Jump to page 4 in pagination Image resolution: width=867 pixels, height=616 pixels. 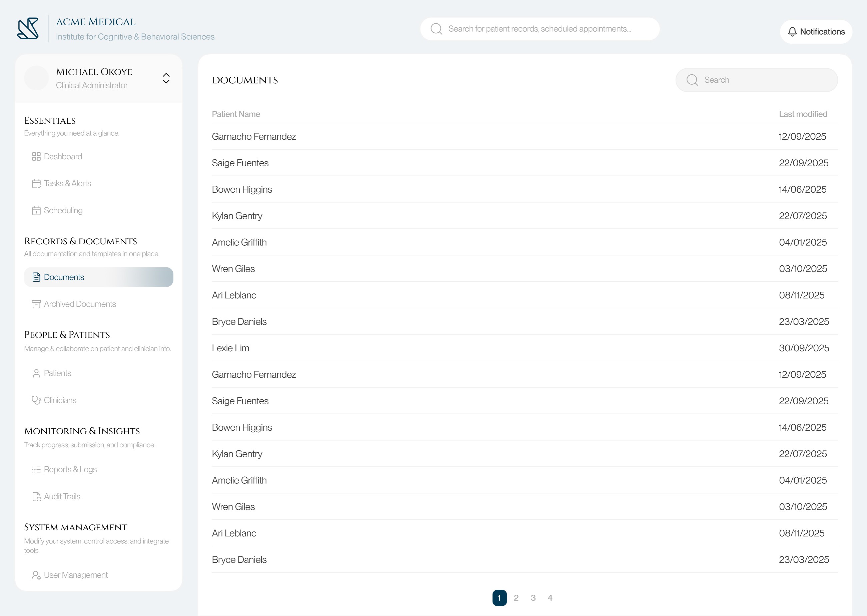click(x=550, y=598)
